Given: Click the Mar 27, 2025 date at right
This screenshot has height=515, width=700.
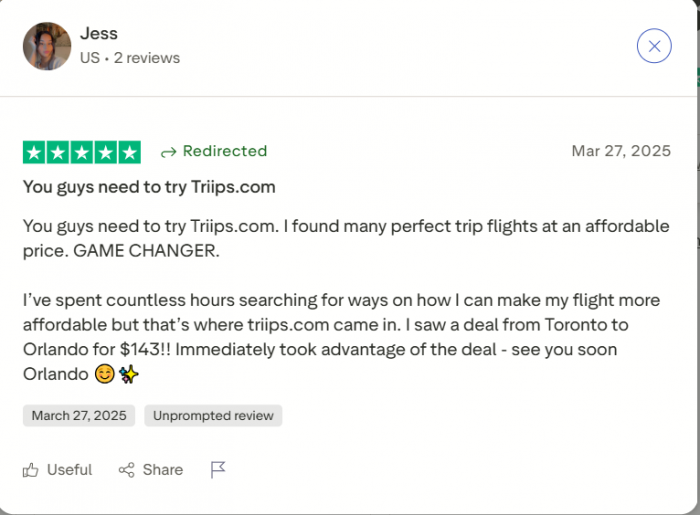Looking at the screenshot, I should pos(621,151).
